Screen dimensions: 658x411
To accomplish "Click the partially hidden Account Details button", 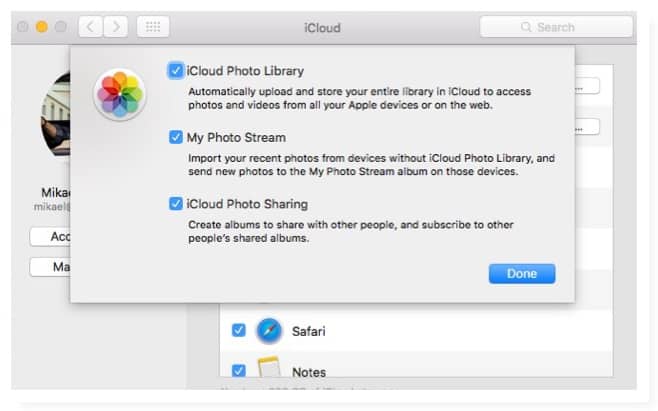I will point(50,237).
